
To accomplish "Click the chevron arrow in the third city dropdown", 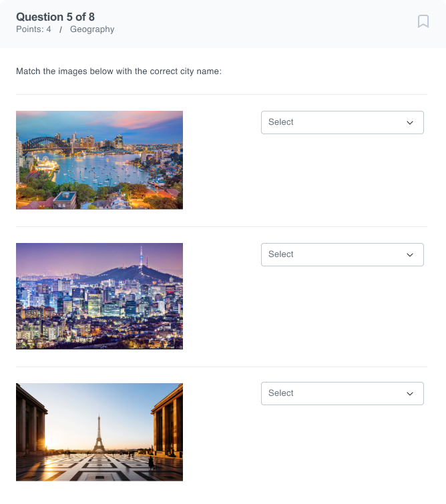I will pos(410,394).
